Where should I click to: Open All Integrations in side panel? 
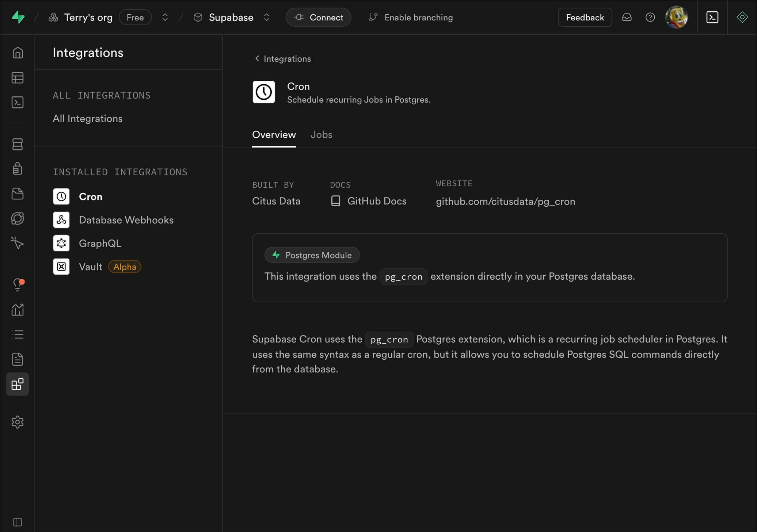pos(88,118)
